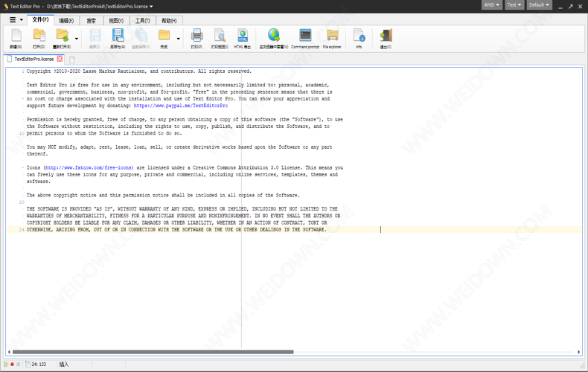Select the 文件(F) ribbon tab
588x372 pixels.
click(40, 20)
